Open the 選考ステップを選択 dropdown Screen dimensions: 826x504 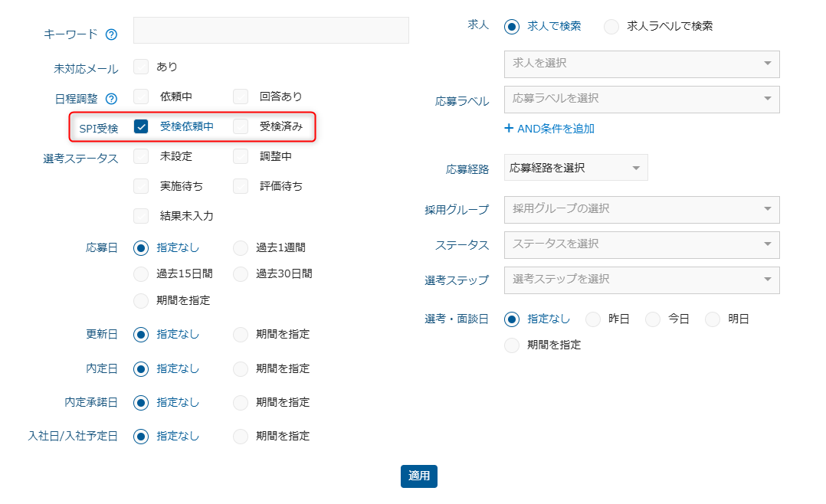641,280
